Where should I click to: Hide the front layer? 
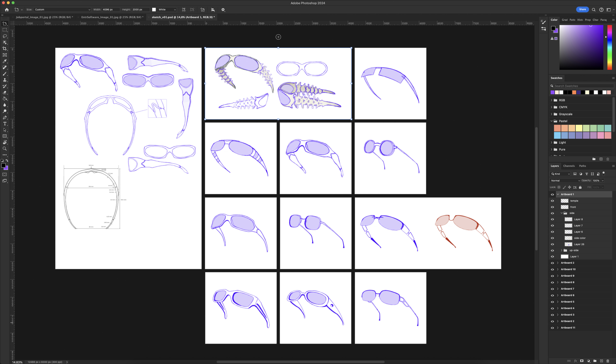(x=552, y=207)
